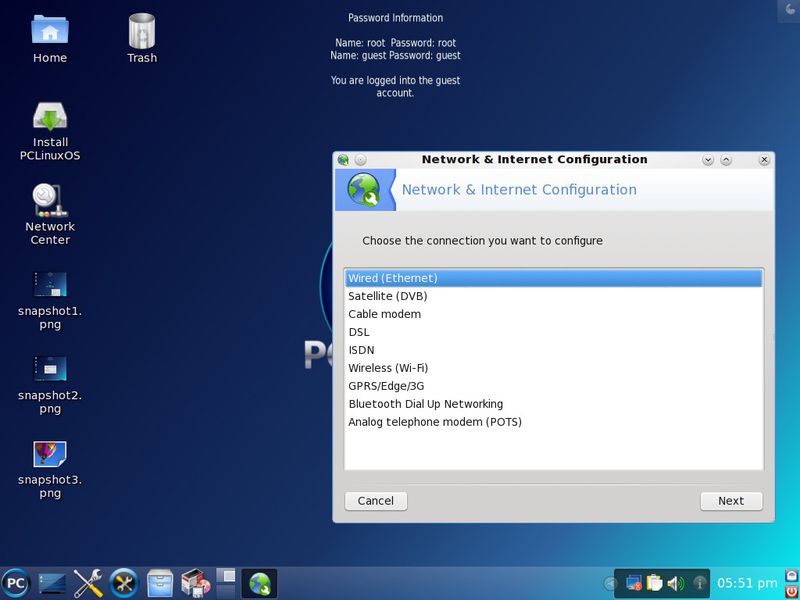Select Analog telephone modem (POTS)
Screen dimensions: 800x600
[x=554, y=422]
